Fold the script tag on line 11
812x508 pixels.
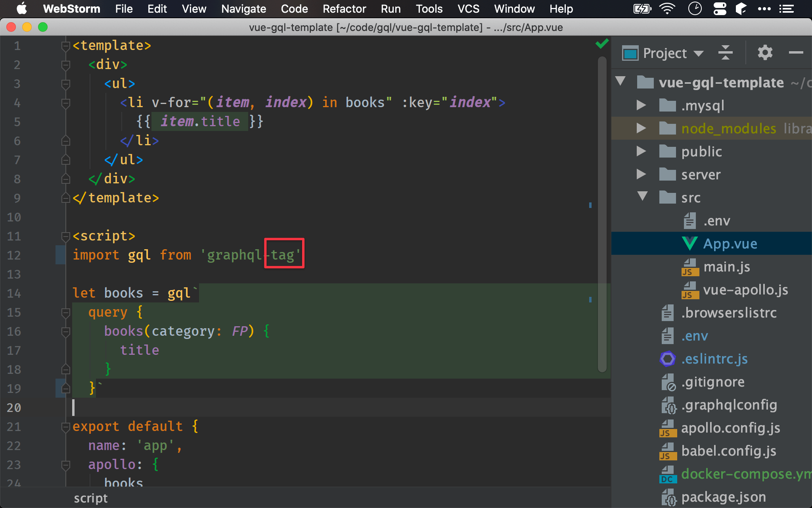click(x=66, y=237)
